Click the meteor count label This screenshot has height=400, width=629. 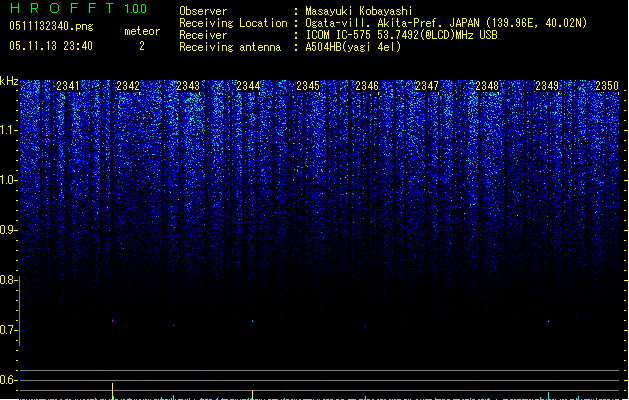coord(142,31)
